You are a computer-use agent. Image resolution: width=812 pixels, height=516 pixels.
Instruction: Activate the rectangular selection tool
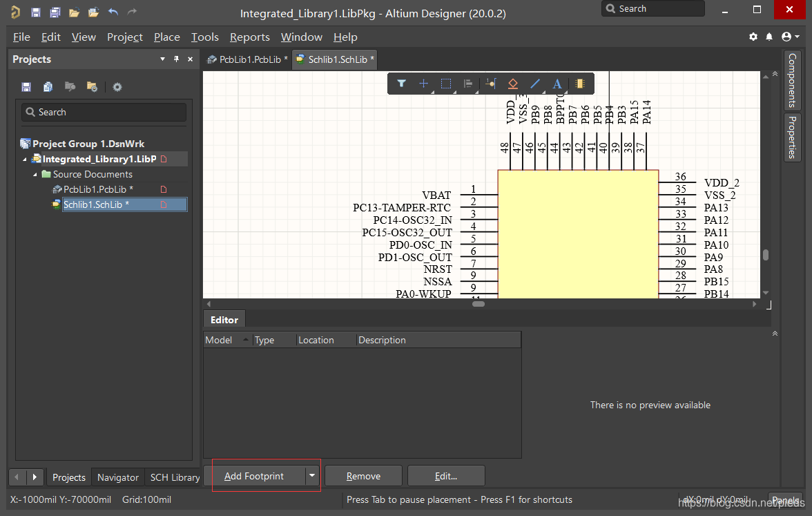[446, 84]
